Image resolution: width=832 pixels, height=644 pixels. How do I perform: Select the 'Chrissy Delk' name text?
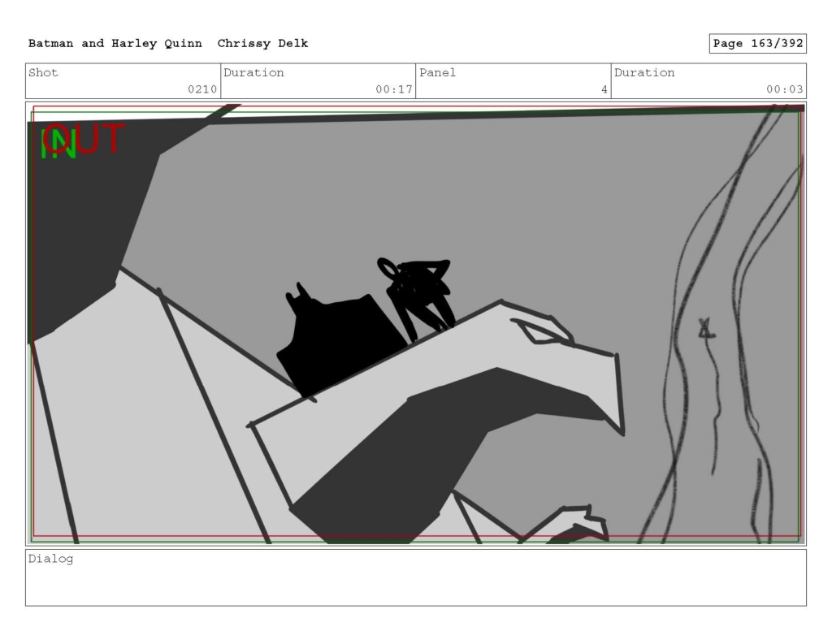click(x=262, y=44)
